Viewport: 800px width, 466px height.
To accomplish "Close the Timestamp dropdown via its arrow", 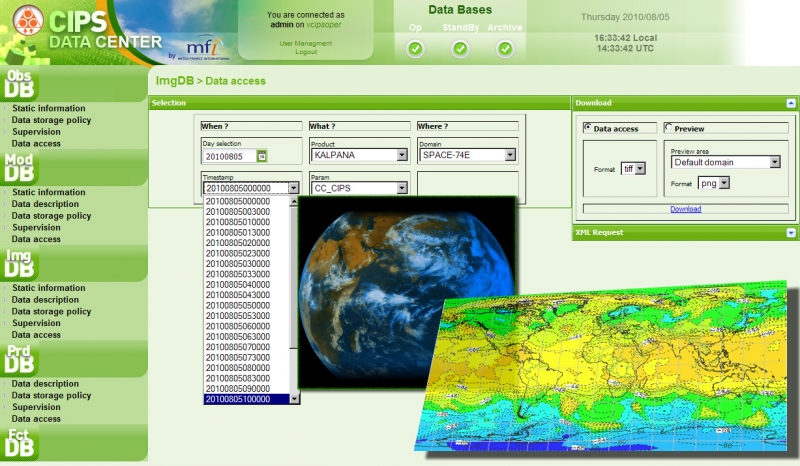I will (x=293, y=188).
